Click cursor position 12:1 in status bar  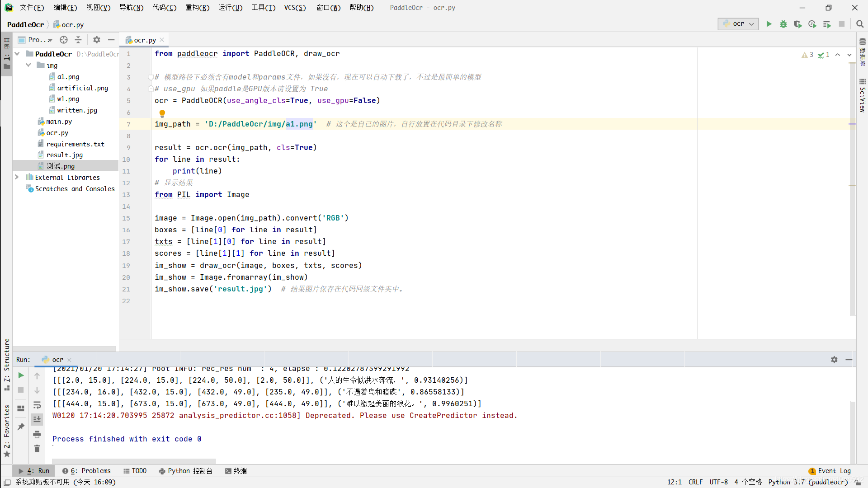[x=674, y=482]
